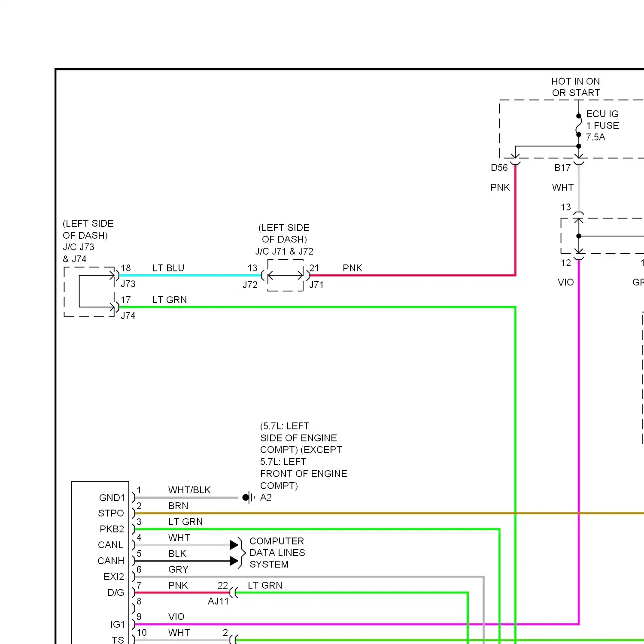This screenshot has width=644, height=644.
Task: Click pin number "18" at J73
Action: pos(126,268)
